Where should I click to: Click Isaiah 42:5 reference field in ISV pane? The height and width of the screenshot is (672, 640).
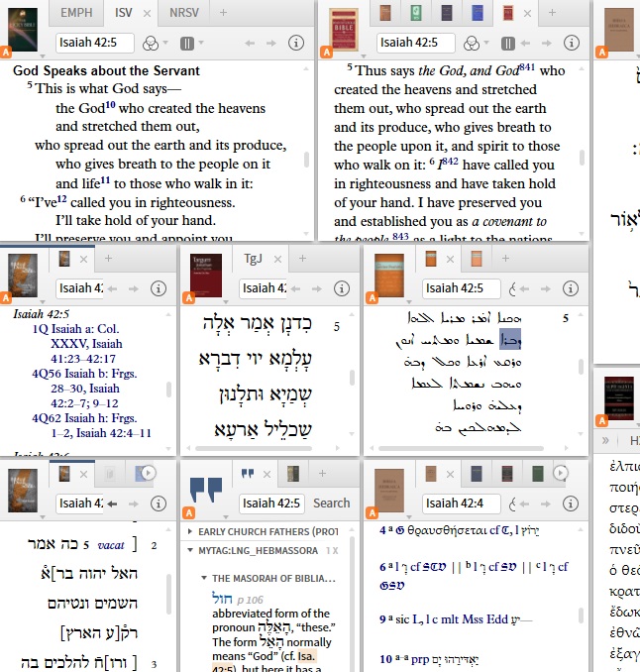tap(95, 43)
